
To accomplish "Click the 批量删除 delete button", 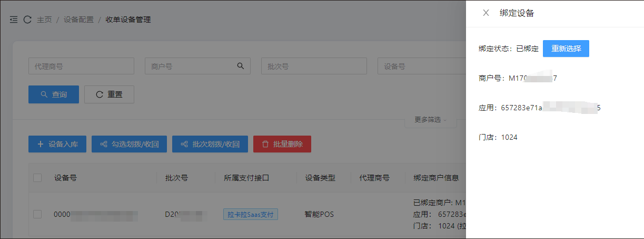I will click(282, 144).
